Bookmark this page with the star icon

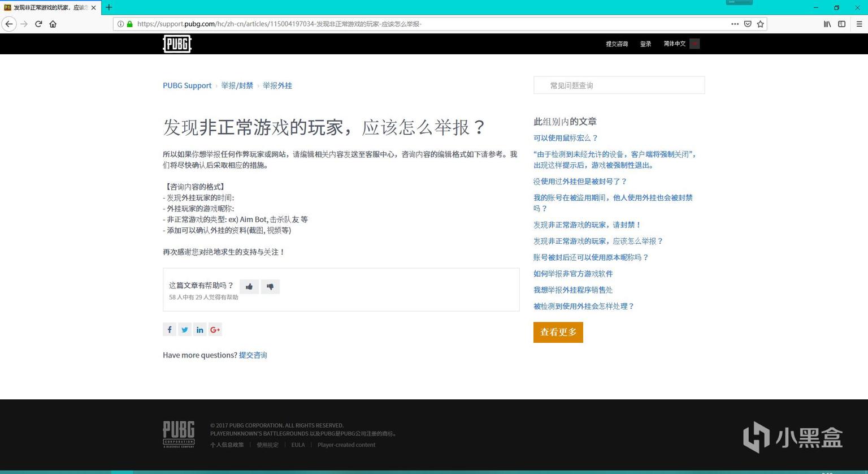pos(761,24)
